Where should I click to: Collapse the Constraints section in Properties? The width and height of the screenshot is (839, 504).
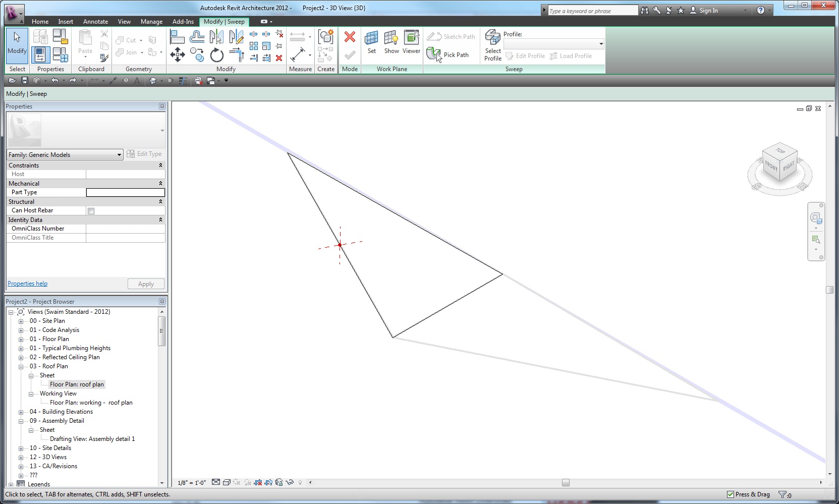(x=161, y=165)
